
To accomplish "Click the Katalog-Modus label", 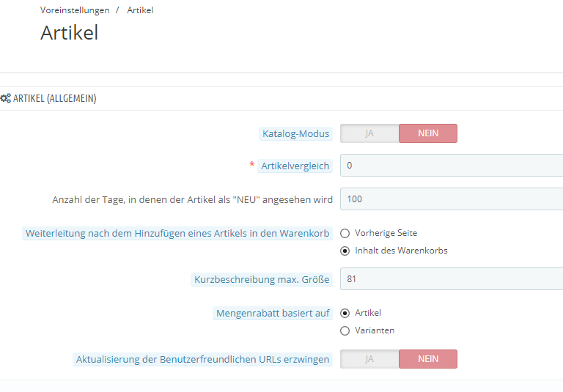I will (x=296, y=133).
